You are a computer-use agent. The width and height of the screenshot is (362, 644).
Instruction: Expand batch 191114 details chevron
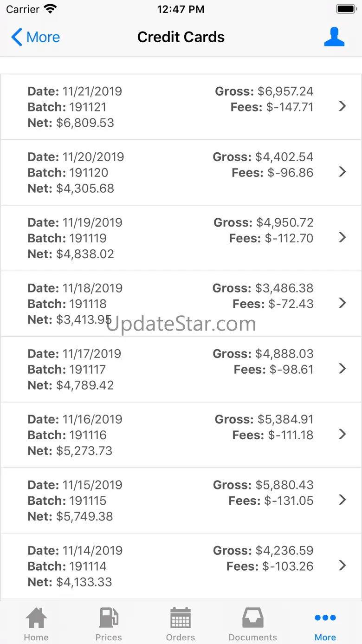(343, 565)
